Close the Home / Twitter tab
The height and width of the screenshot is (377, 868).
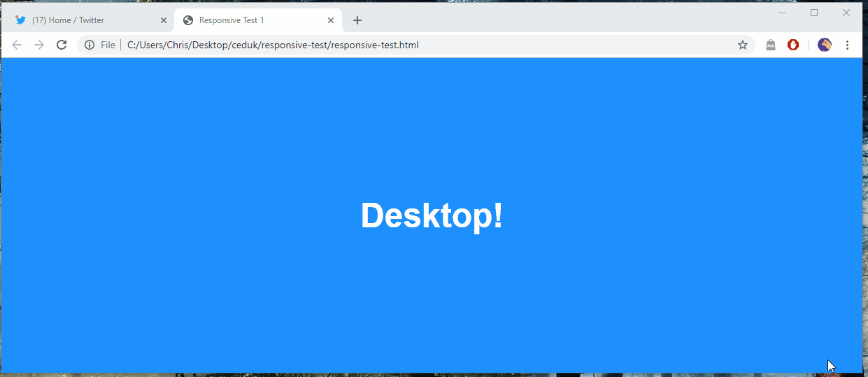point(164,20)
